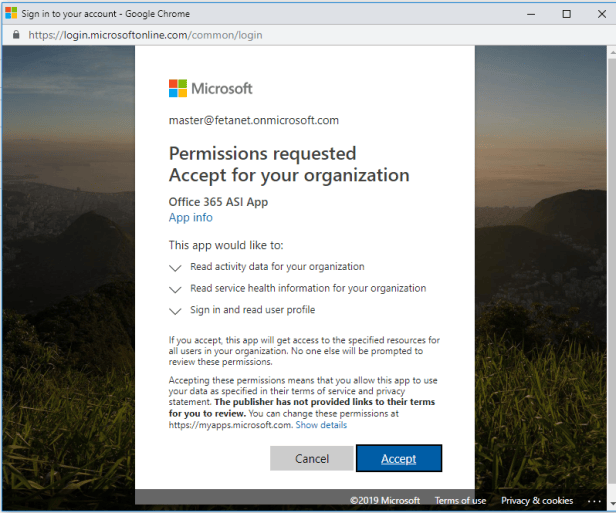Open the footer ellipsis more options
This screenshot has height=513, width=616.
(x=594, y=501)
